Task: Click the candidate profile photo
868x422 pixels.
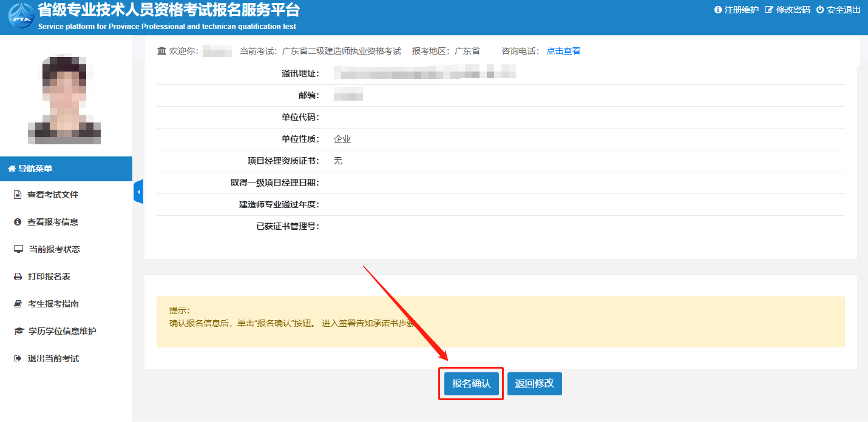Action: 64,99
